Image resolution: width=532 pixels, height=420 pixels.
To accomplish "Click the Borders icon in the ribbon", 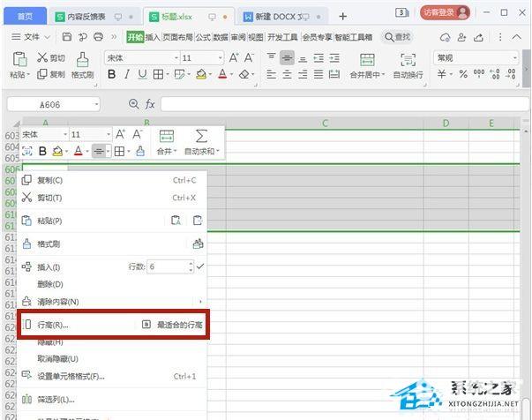I will (x=158, y=74).
